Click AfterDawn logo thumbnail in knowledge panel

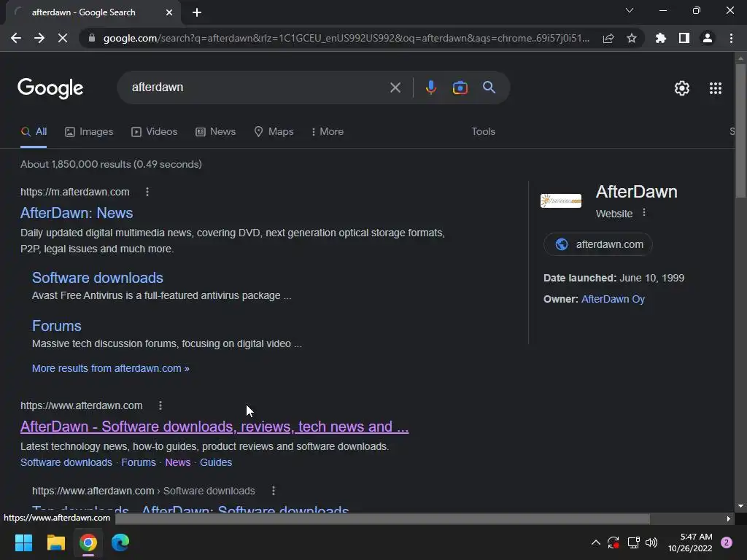point(561,201)
